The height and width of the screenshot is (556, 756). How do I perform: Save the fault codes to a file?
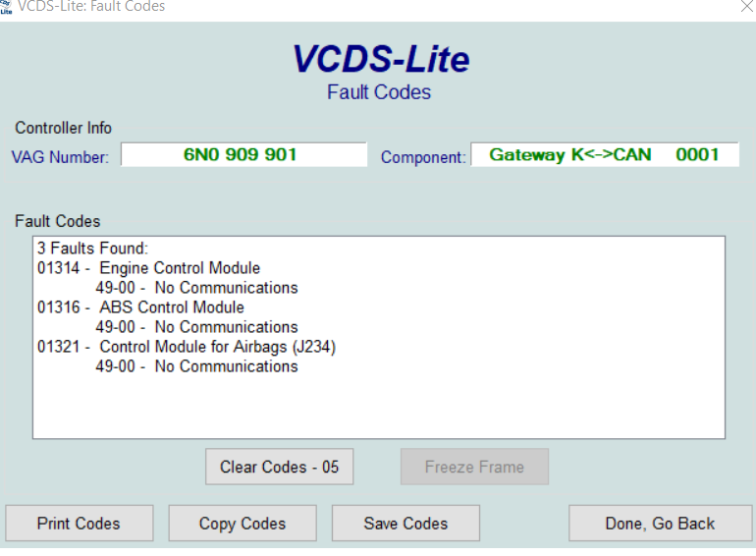pos(405,524)
